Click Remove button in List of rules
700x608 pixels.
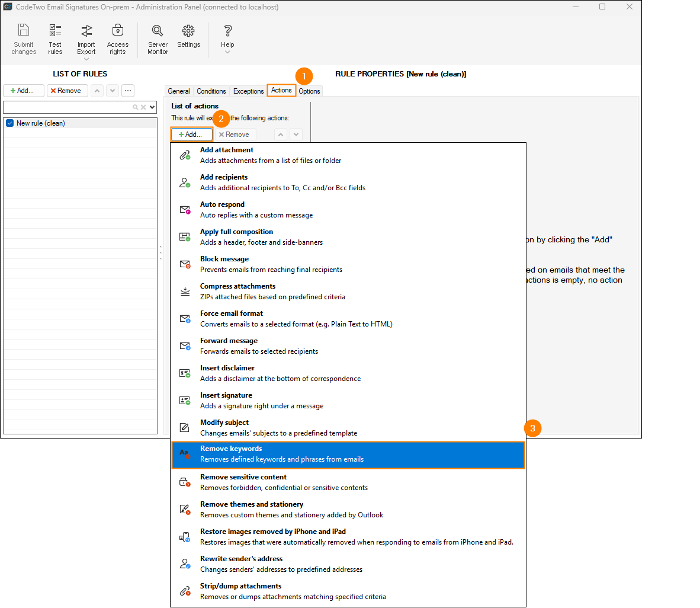[67, 91]
